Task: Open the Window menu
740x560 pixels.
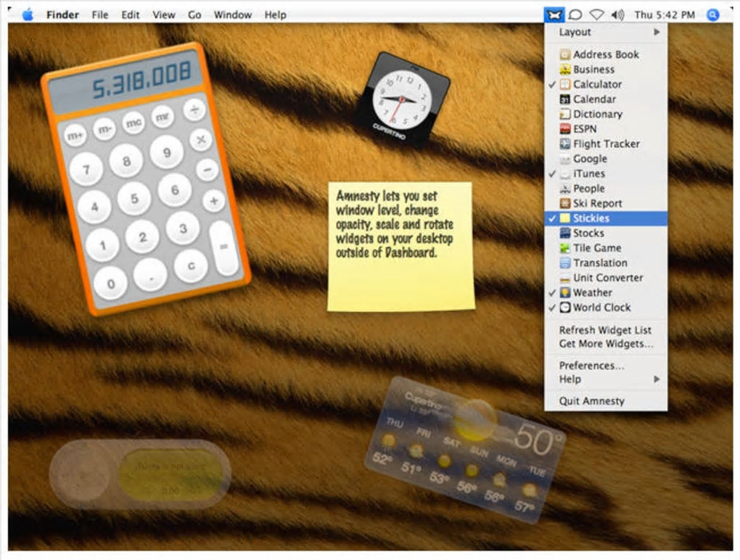Action: point(233,15)
